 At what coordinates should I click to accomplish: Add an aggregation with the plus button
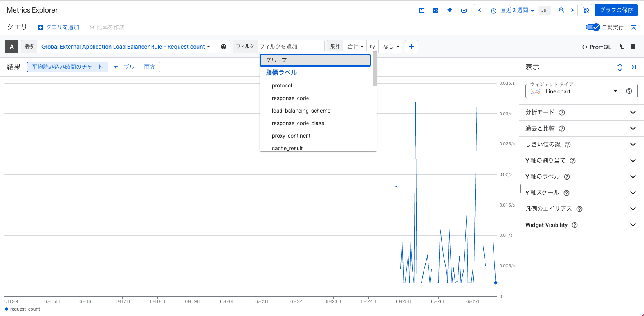click(x=411, y=47)
